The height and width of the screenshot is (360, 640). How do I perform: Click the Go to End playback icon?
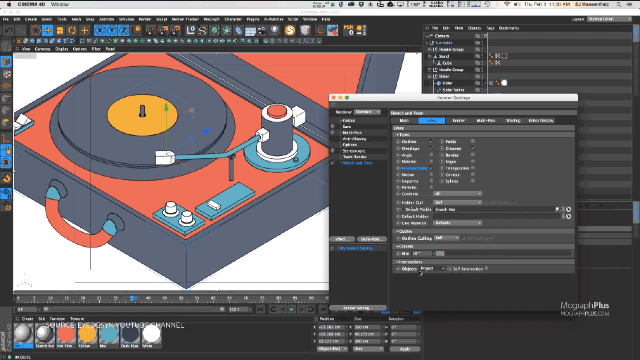point(323,309)
